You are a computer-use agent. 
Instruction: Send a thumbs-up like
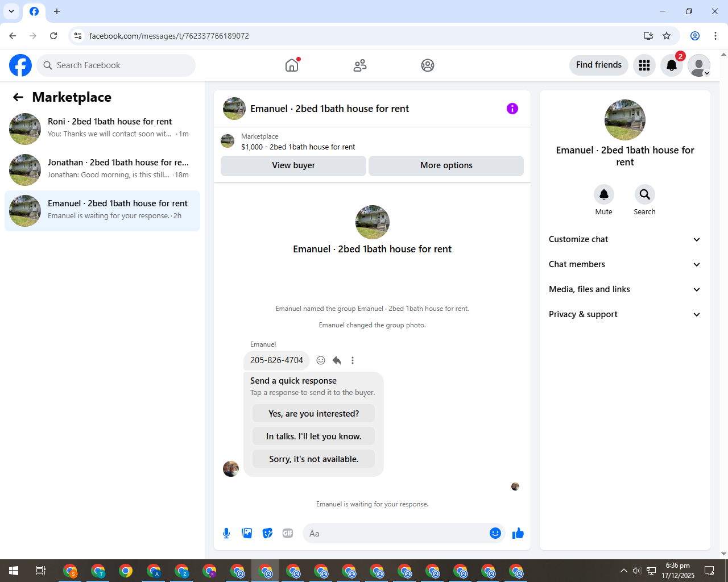518,533
